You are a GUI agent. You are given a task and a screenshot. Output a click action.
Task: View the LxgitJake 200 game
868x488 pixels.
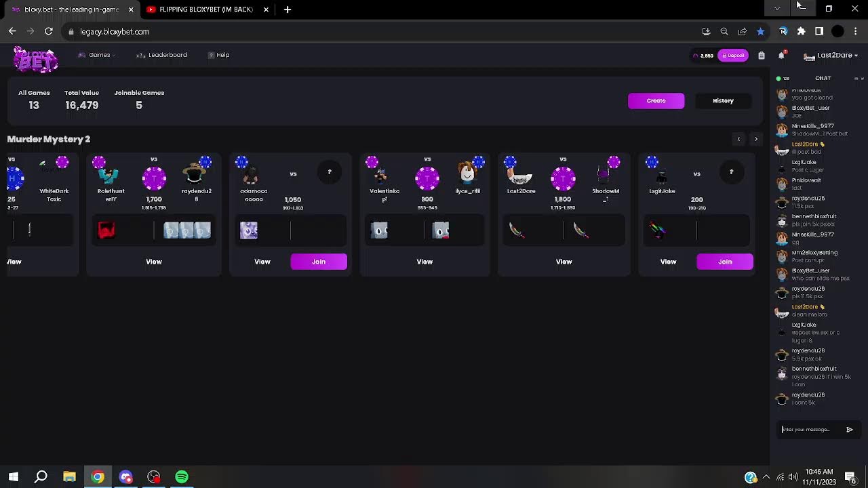click(x=668, y=262)
